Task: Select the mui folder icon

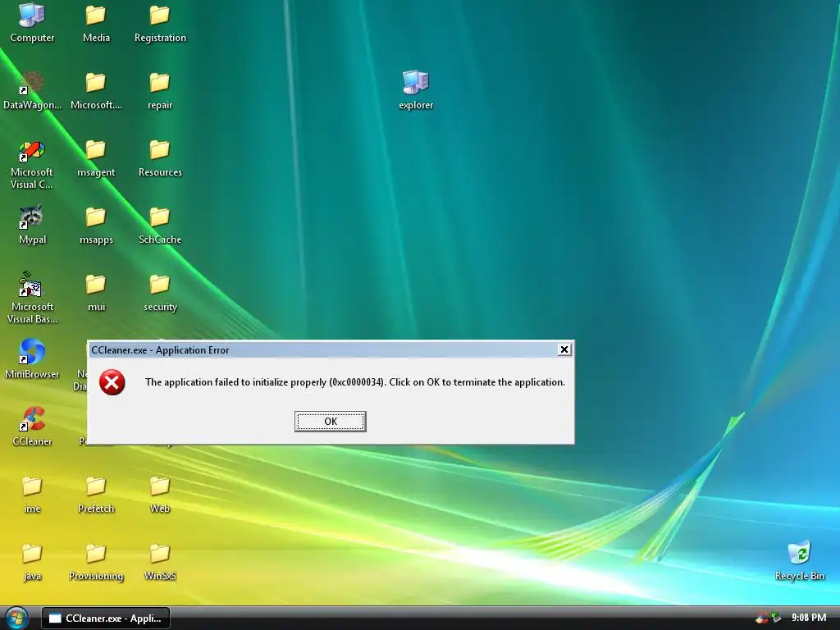Action: pos(96,293)
